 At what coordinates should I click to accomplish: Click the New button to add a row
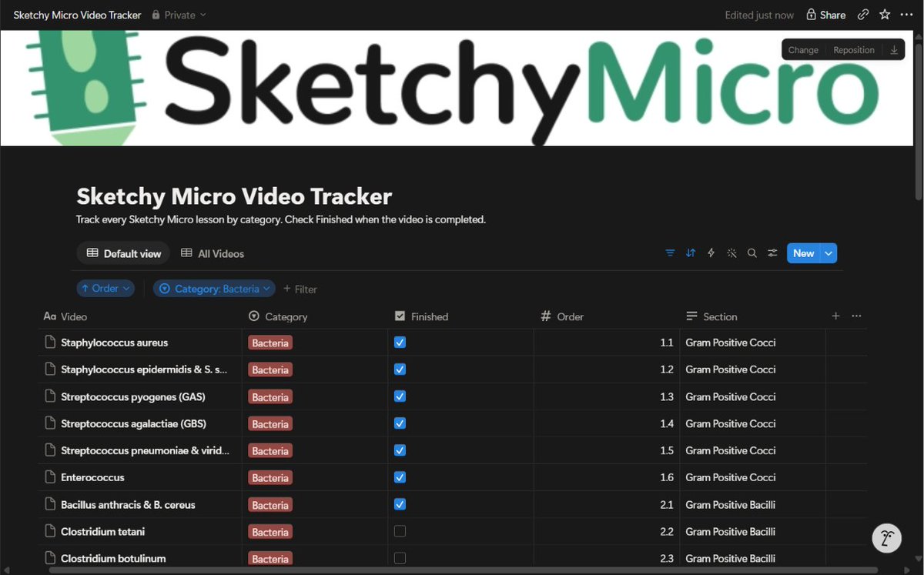[803, 253]
